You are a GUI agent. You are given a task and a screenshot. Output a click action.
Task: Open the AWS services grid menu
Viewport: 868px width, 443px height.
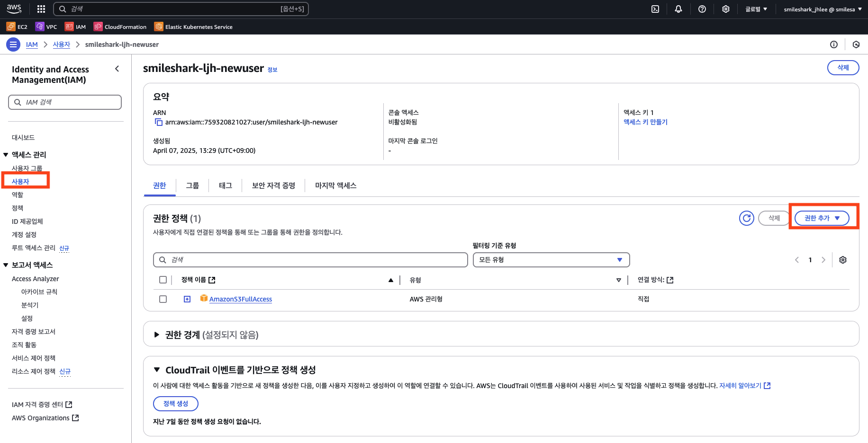[x=41, y=9]
